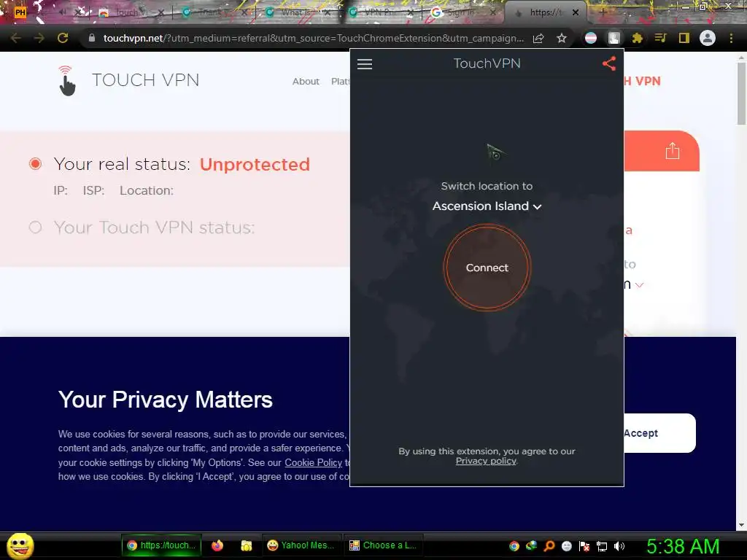The width and height of the screenshot is (747, 560).
Task: Open the Chrome profile avatar menu
Action: click(x=708, y=38)
